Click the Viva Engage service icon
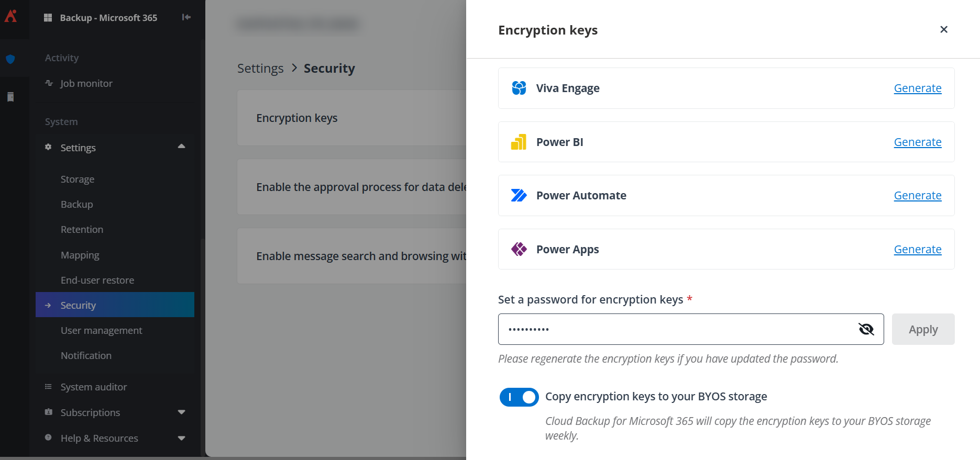Viewport: 980px width, 460px height. pos(519,88)
